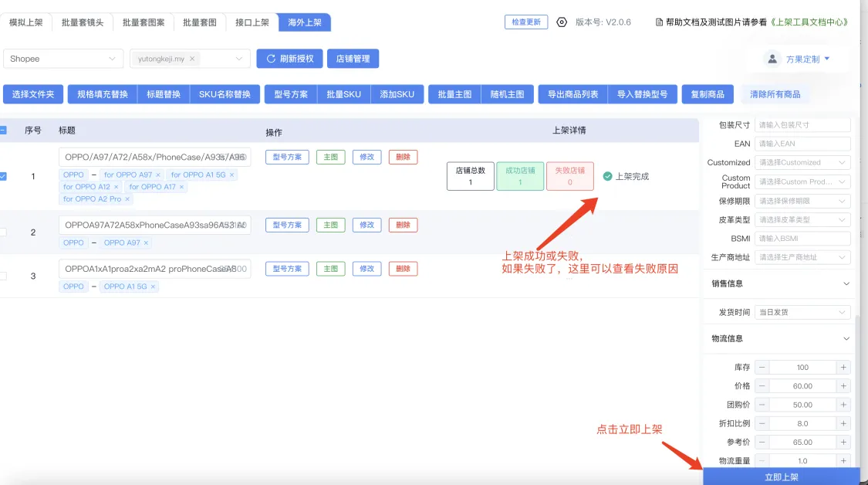This screenshot has width=868, height=485.
Task: Expand the 发货时间 dropdown
Action: [x=802, y=312]
